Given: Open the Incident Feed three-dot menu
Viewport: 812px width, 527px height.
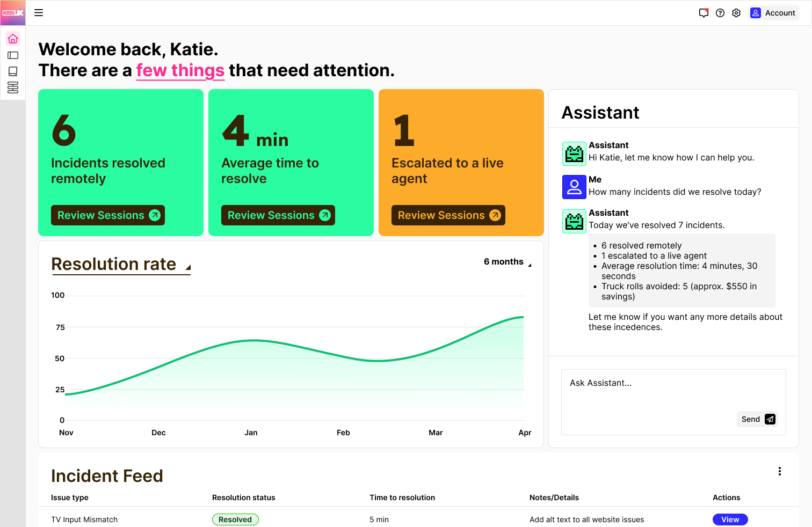Looking at the screenshot, I should coord(780,471).
